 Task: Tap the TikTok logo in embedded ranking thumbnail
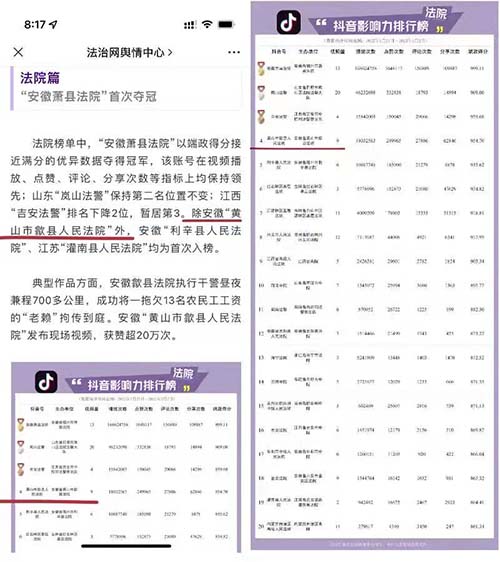(x=46, y=381)
